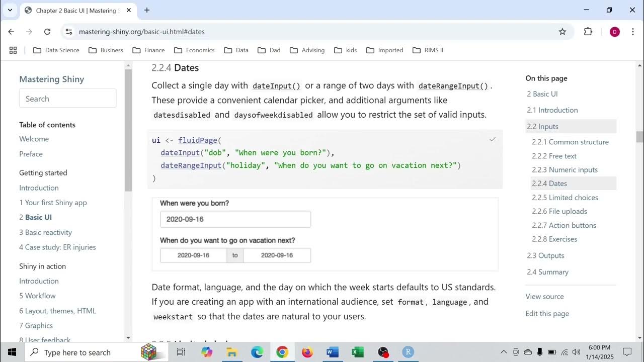Image resolution: width=644 pixels, height=362 pixels.
Task: Open chapter 1 Your first Shiny app
Action: click(x=53, y=203)
